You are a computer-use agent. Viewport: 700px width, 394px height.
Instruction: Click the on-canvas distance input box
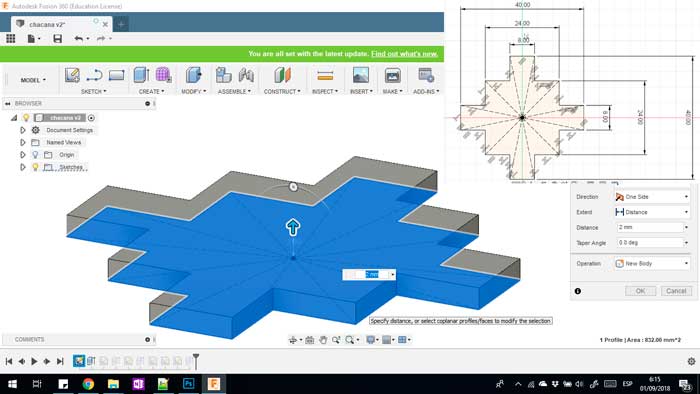pyautogui.click(x=368, y=274)
